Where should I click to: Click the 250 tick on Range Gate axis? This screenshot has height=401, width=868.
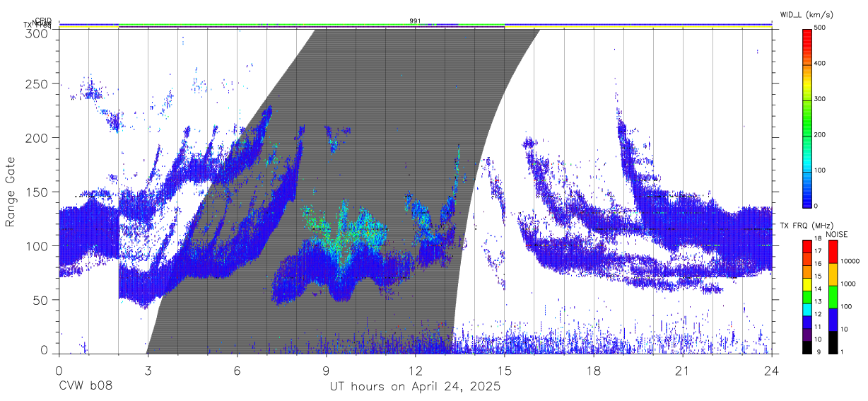(37, 83)
